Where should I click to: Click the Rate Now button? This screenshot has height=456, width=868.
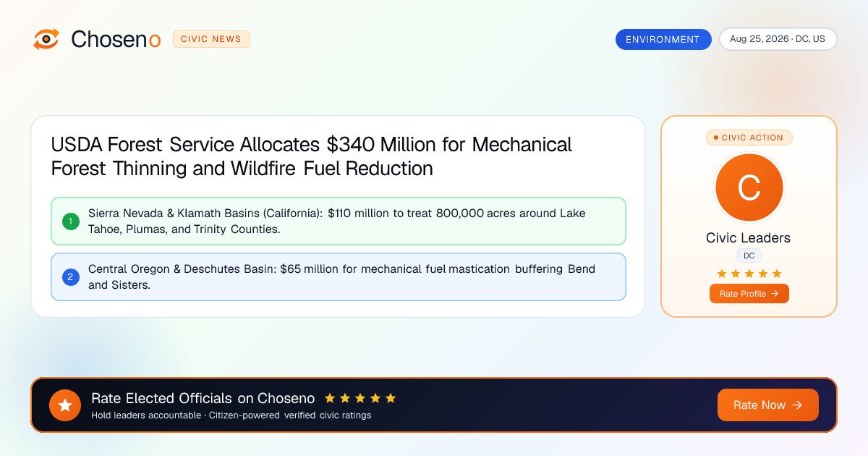tap(768, 405)
